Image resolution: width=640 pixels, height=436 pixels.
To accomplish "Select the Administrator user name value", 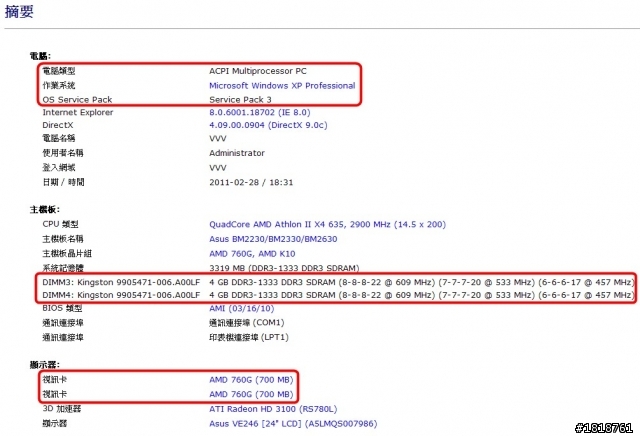I will [x=237, y=153].
